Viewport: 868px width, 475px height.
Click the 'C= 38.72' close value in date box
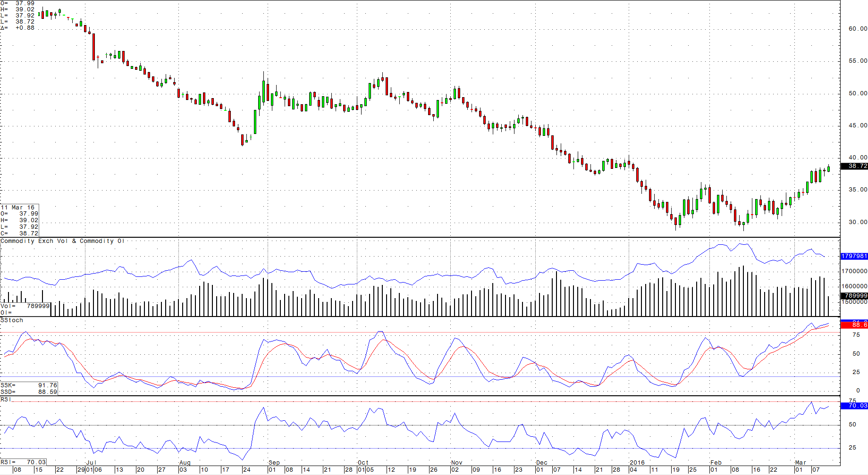pos(19,233)
